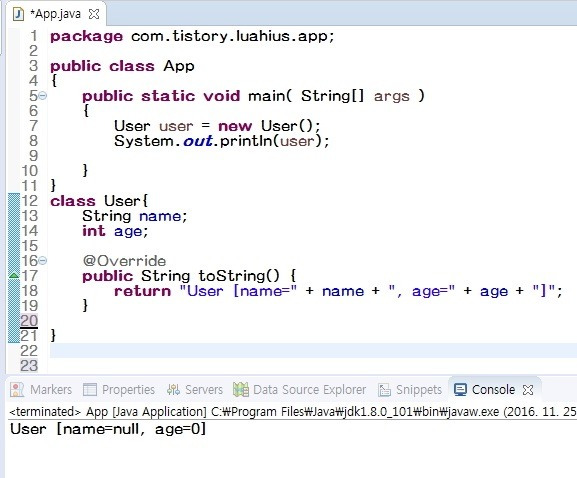Screen dimensions: 577x478
Task: Click the args parameter on line 5
Action: 392,97
